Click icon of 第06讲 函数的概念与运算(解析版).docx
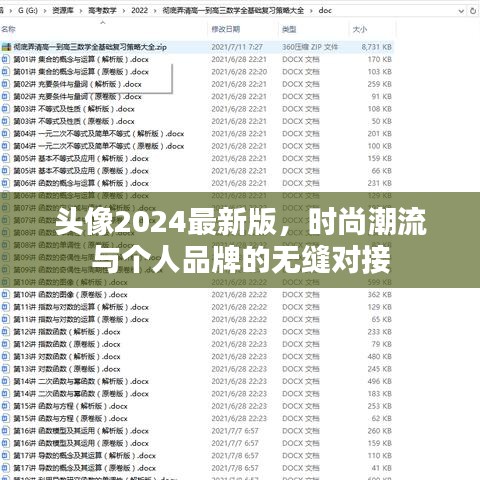 (x=5, y=183)
